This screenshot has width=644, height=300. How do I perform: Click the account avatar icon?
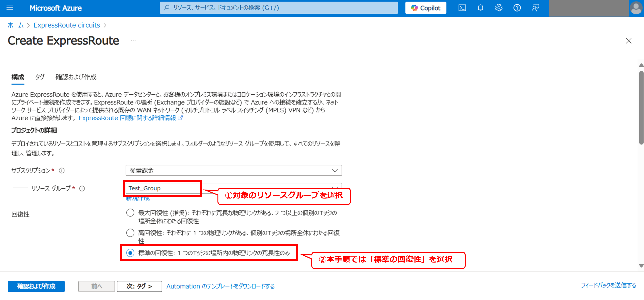(x=636, y=8)
